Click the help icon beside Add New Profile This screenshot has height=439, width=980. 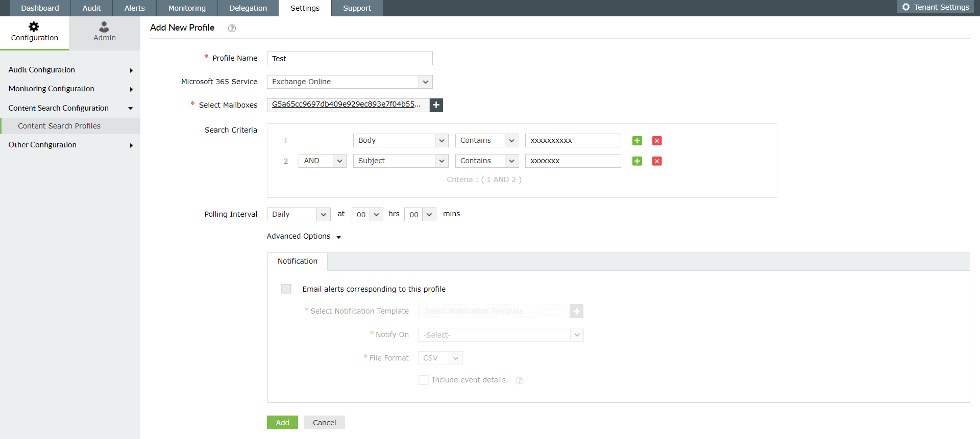pos(232,28)
